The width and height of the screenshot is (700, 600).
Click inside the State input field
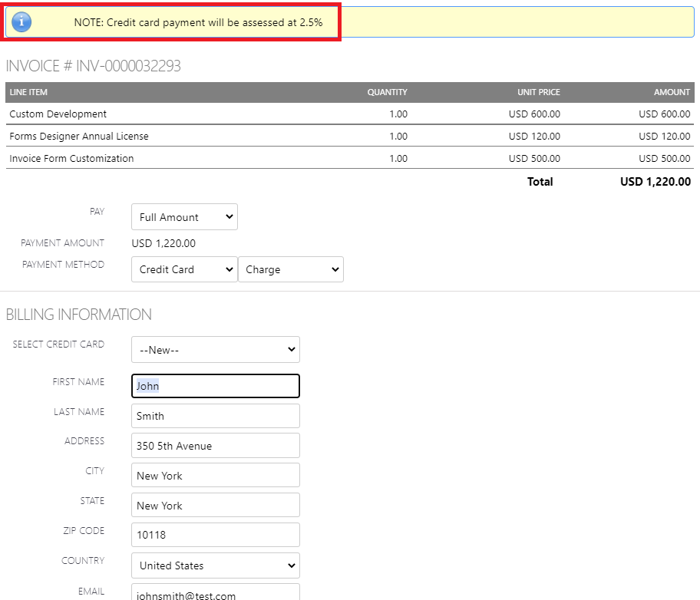[x=215, y=506]
